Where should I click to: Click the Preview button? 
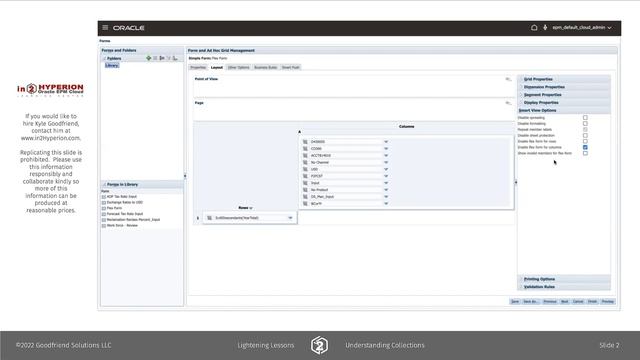click(x=607, y=302)
